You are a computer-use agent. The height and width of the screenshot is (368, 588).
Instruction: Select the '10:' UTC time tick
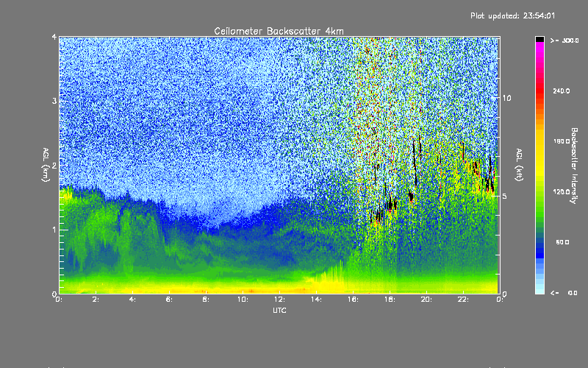(243, 300)
